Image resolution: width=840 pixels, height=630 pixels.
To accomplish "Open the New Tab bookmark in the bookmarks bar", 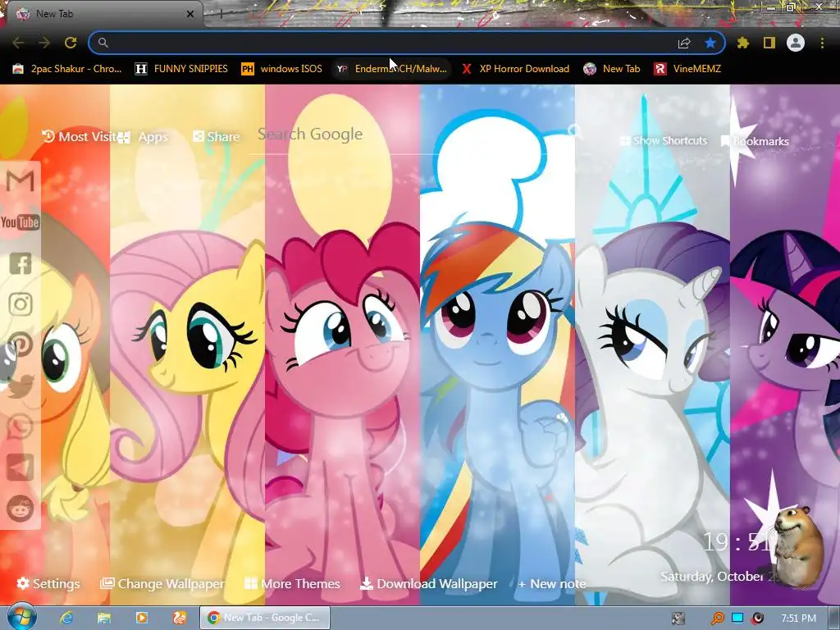I will coord(612,69).
